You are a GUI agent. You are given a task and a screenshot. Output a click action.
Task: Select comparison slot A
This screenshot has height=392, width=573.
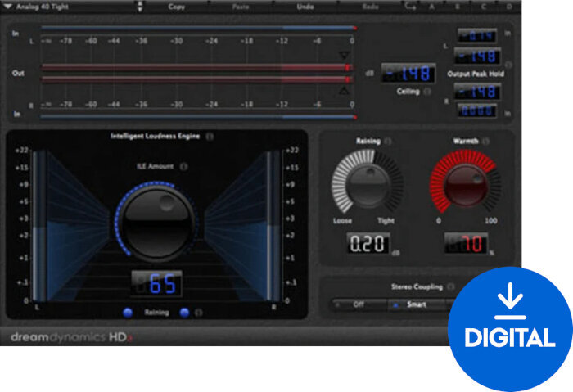431,7
